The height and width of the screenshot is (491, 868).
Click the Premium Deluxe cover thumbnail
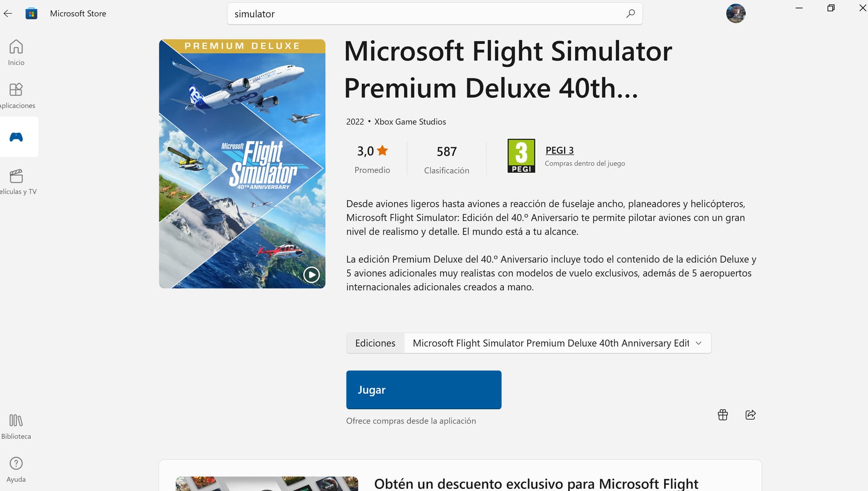[242, 164]
